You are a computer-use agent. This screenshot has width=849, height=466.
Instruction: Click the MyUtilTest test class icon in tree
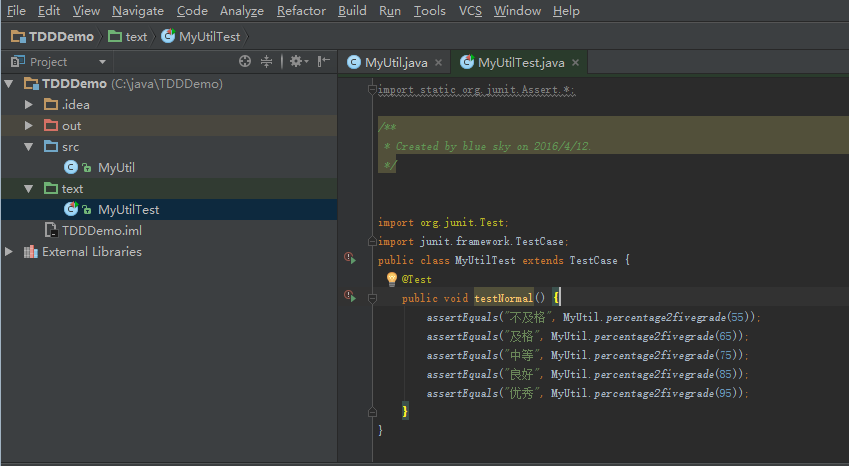pos(71,209)
